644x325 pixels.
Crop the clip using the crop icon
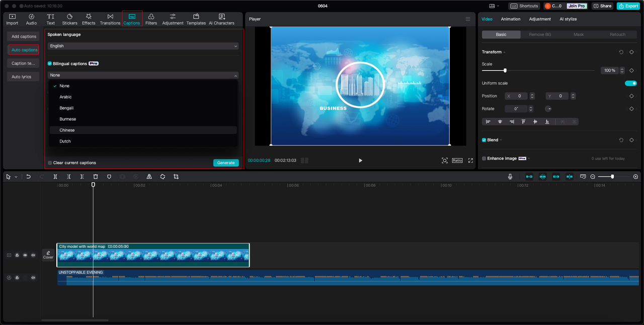tap(176, 177)
